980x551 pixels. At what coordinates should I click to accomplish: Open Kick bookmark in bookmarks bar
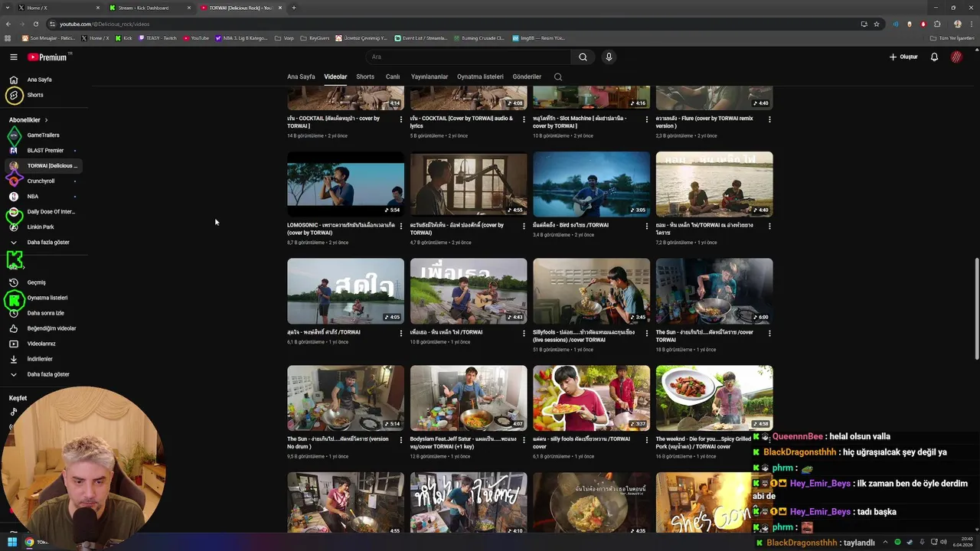point(123,37)
